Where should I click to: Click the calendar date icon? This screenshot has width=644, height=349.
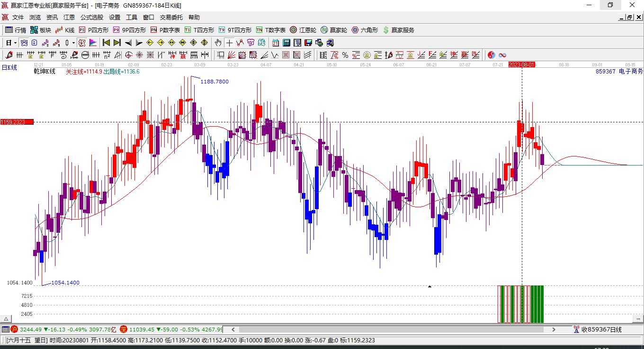point(275,43)
